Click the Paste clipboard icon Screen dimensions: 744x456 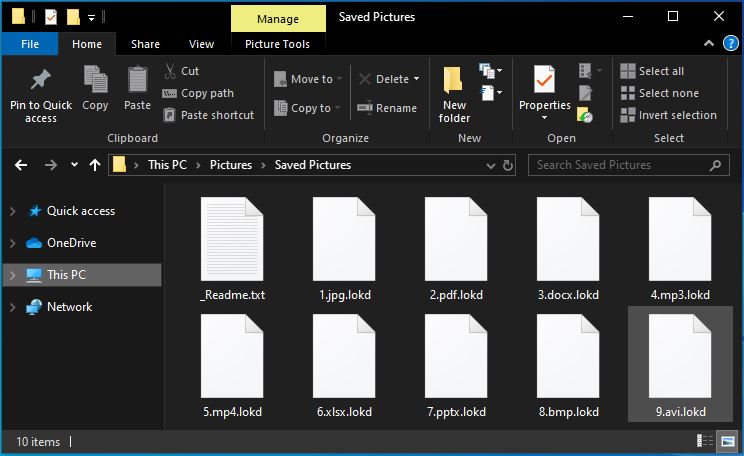coord(137,79)
